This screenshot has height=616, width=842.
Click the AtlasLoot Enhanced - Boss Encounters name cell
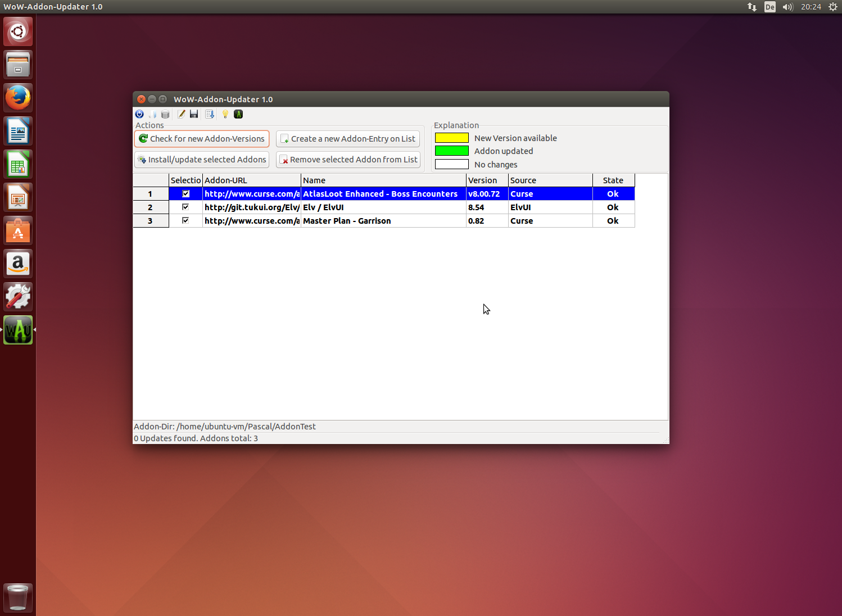tap(384, 194)
